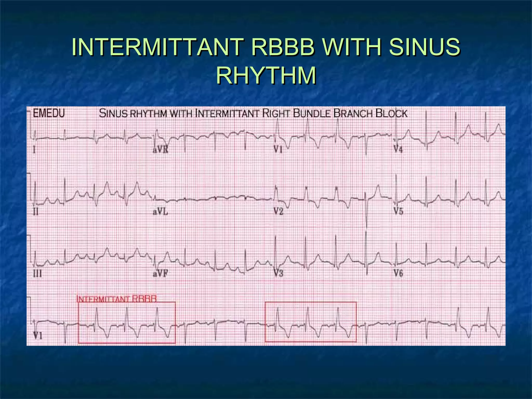532x399 pixels.
Task: Click the red 'Intermittant RBBB' annotation text
Action: [x=117, y=299]
